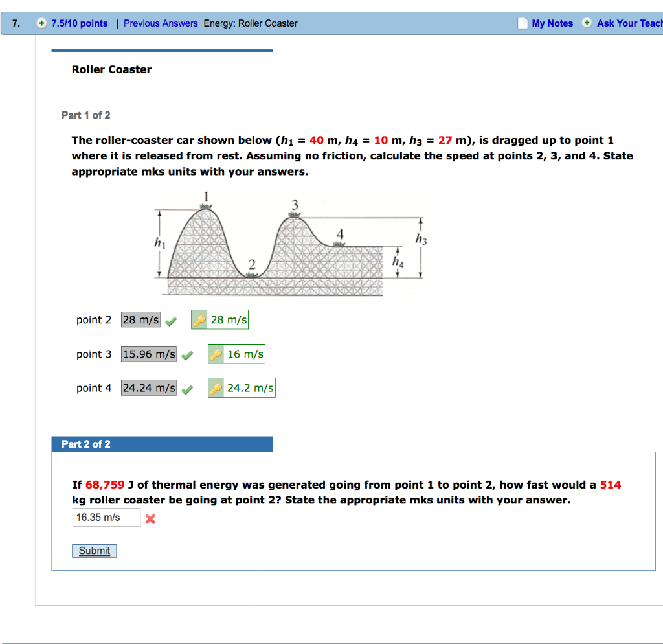This screenshot has width=663, height=644.
Task: Click the key icon for point 2 answer
Action: 199,320
